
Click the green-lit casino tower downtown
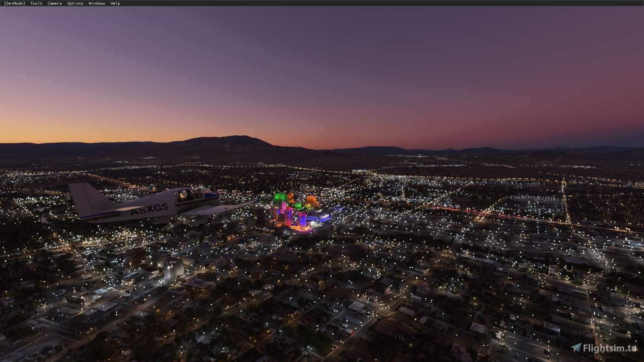[x=280, y=198]
